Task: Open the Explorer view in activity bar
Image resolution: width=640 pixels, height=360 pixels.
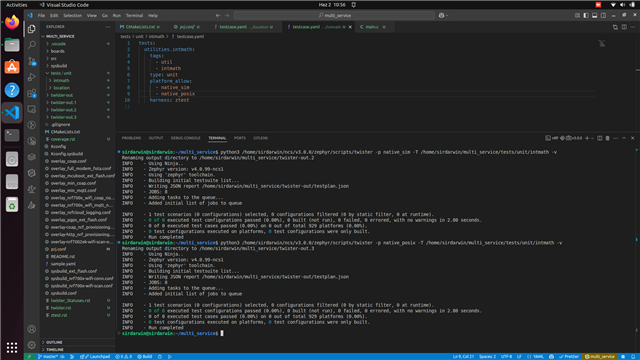Action: pyautogui.click(x=31, y=29)
